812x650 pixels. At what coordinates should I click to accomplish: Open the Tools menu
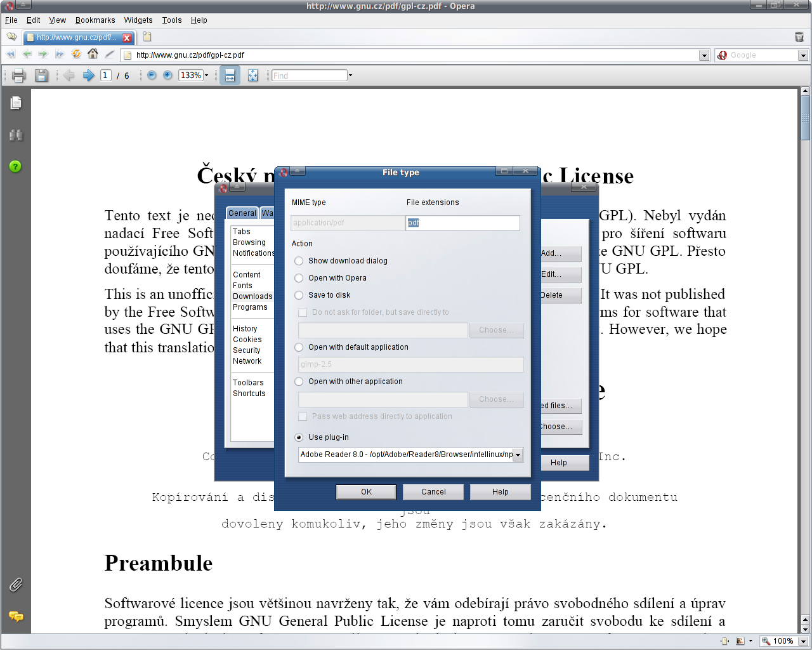172,20
